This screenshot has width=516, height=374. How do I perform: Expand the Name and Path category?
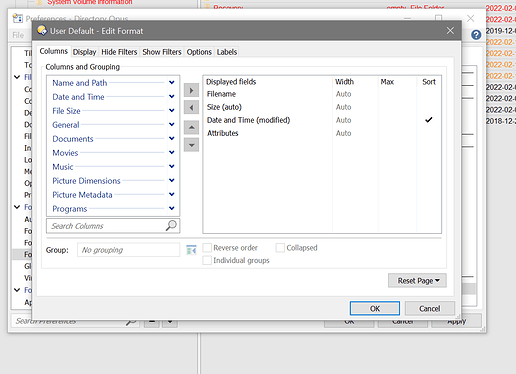(x=172, y=82)
